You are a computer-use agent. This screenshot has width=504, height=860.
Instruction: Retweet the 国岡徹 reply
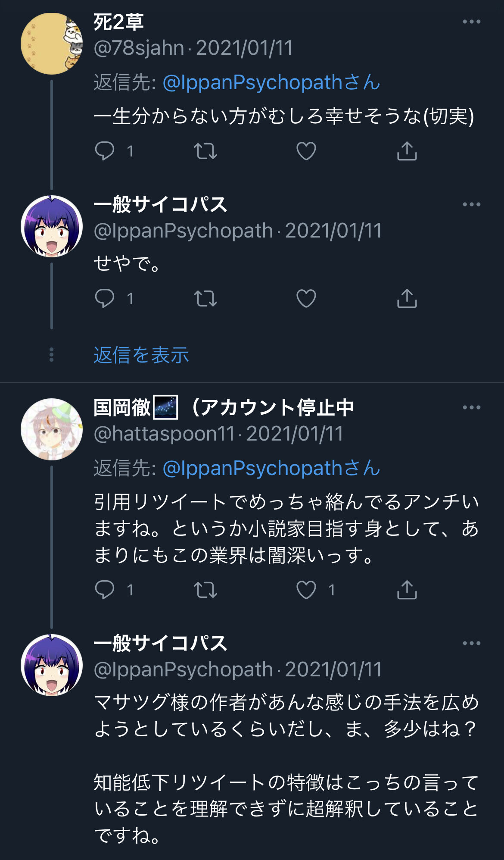(205, 590)
